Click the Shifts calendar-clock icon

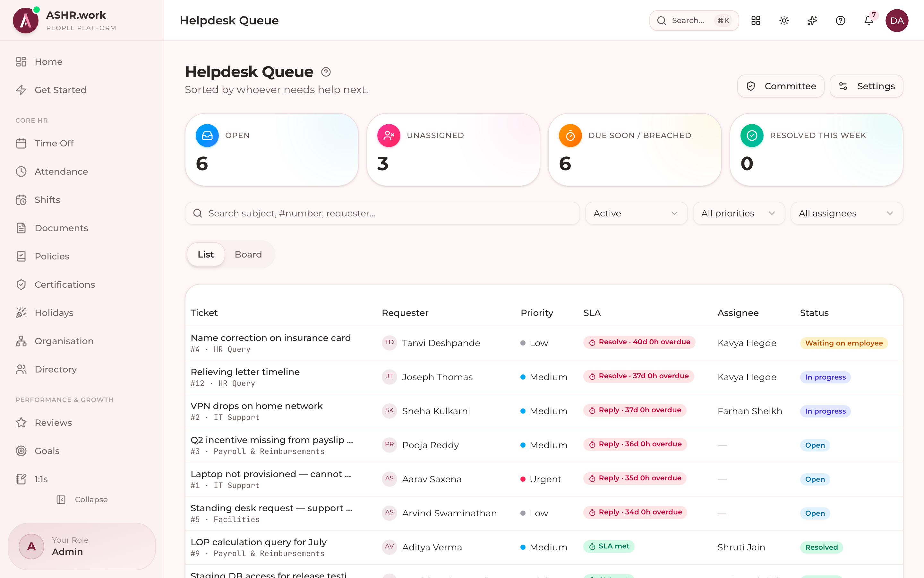[21, 200]
